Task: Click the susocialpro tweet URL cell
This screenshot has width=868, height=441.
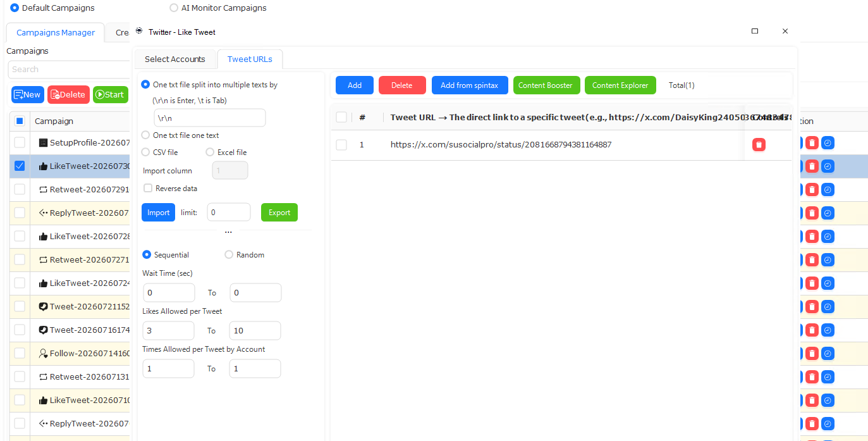Action: [x=501, y=145]
